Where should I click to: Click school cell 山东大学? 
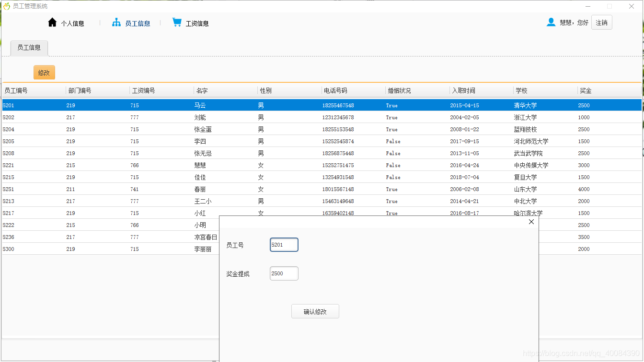click(526, 189)
